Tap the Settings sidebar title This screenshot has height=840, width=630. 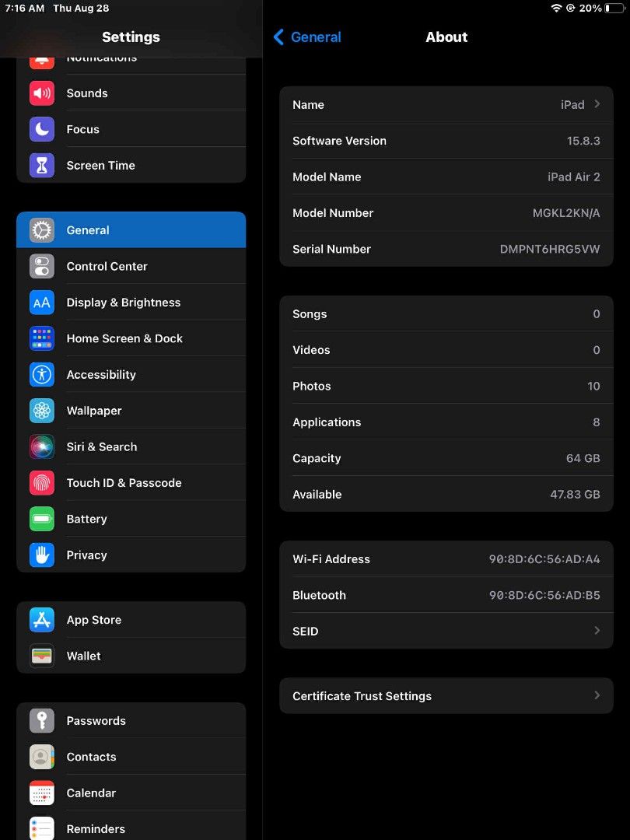tap(131, 37)
